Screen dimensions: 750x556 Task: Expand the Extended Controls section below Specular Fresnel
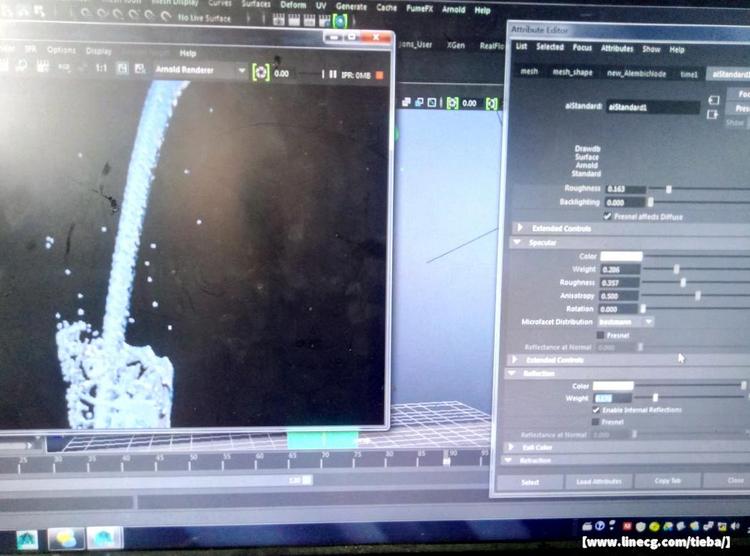(x=515, y=359)
